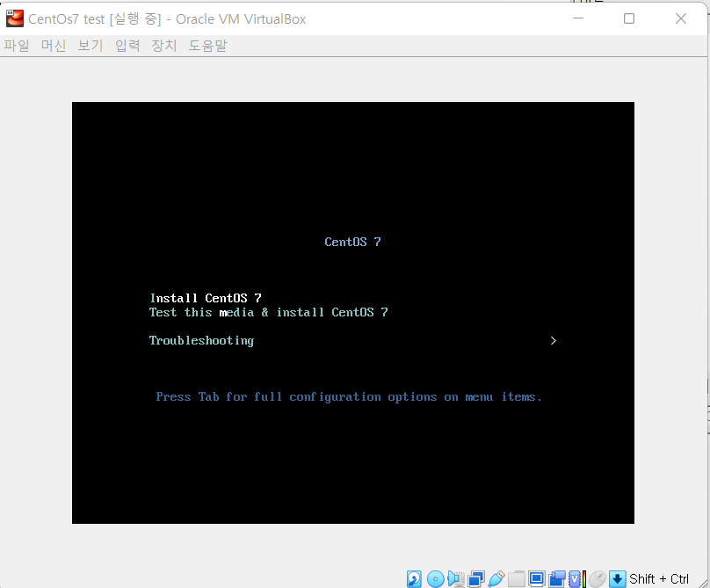Click the keyboard capture arrow icon
Viewport: 710px width, 588px height.
(x=618, y=579)
